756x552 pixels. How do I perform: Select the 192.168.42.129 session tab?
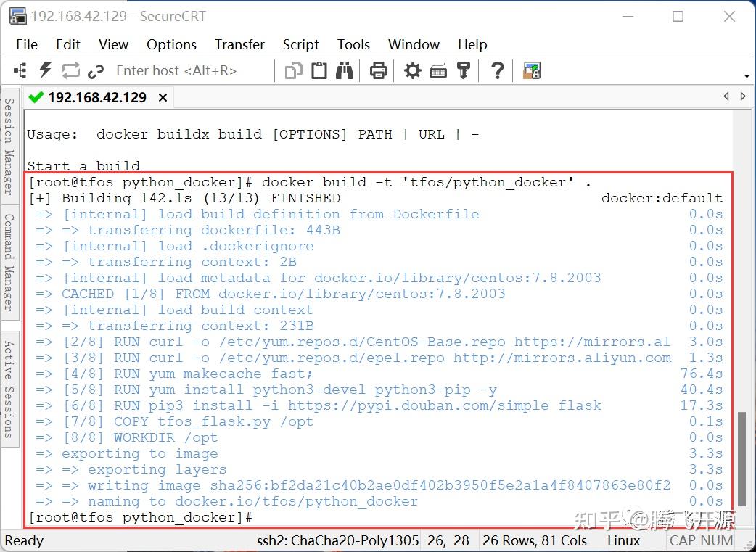[98, 96]
